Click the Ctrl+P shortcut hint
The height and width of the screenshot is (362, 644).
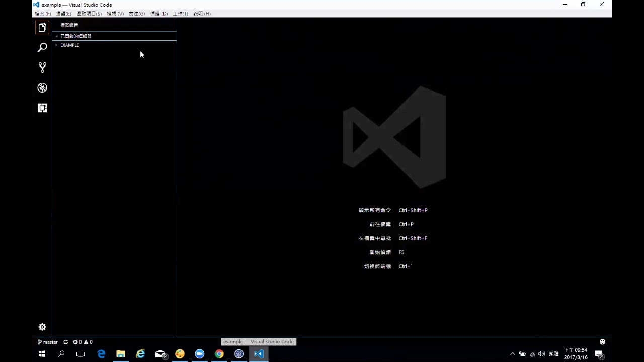click(x=406, y=224)
